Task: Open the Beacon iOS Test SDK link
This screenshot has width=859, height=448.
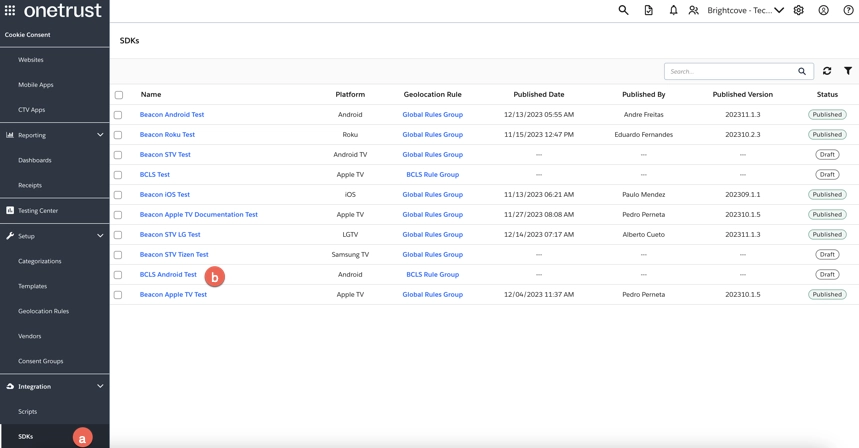Action: [x=164, y=194]
